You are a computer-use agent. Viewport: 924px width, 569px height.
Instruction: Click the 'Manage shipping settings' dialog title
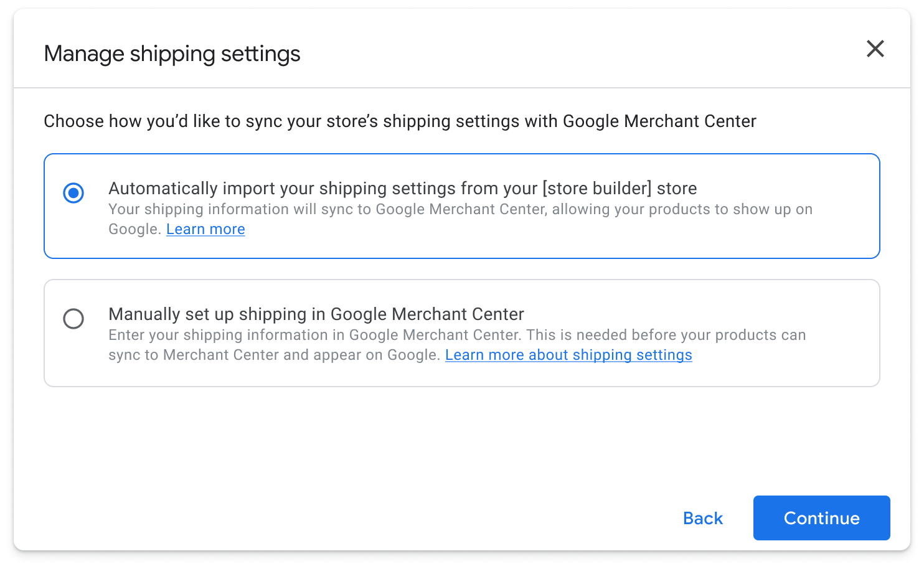172,54
